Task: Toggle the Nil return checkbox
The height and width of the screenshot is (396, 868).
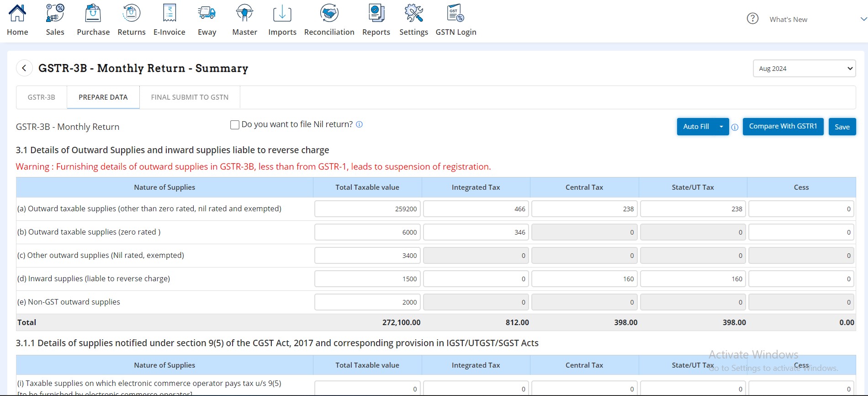Action: point(235,125)
